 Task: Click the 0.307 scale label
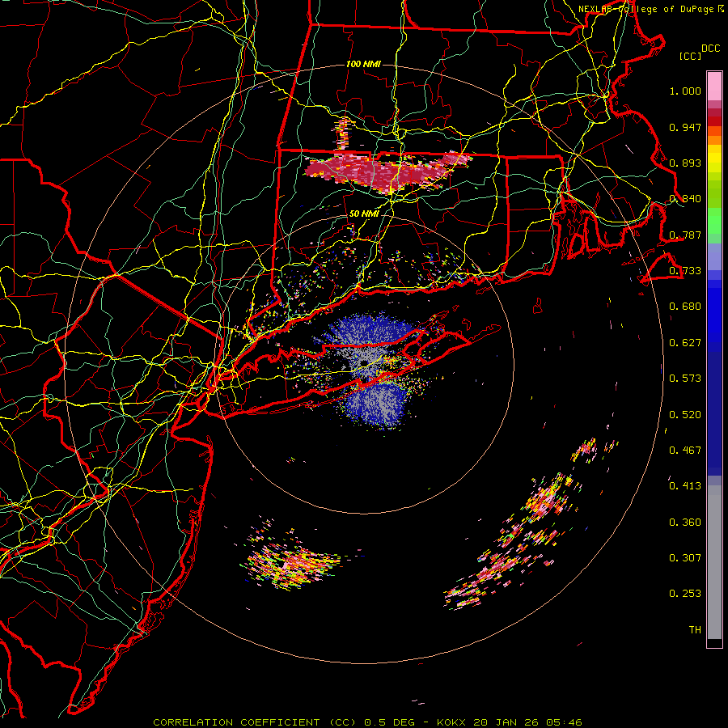[685, 558]
